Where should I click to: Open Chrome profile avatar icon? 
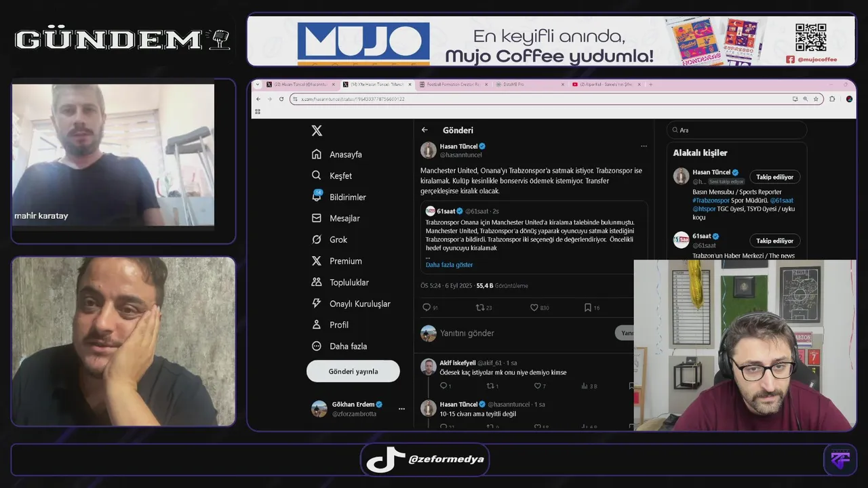click(x=849, y=99)
